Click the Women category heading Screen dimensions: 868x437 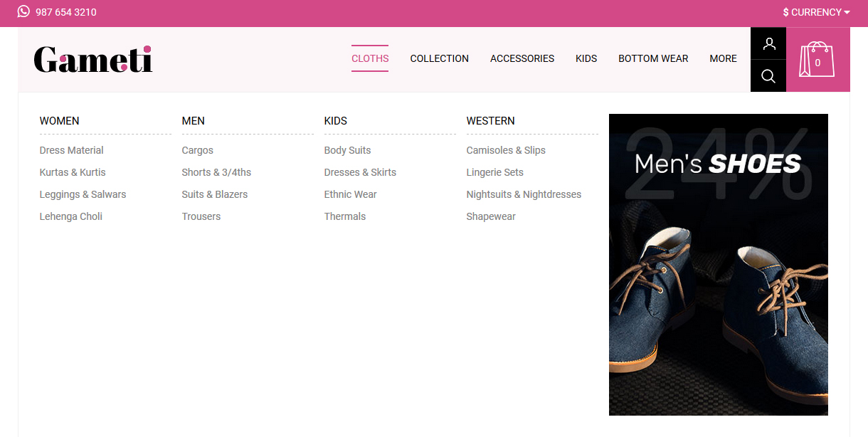click(x=60, y=121)
